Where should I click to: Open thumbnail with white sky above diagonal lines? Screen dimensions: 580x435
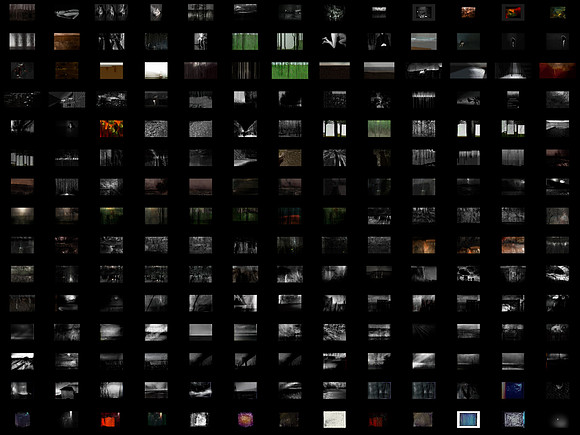(x=22, y=361)
